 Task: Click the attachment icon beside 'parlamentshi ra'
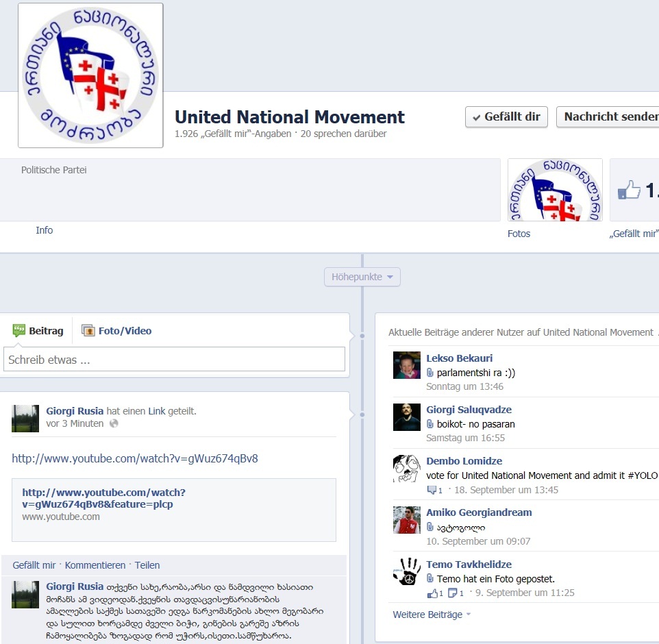pos(430,373)
